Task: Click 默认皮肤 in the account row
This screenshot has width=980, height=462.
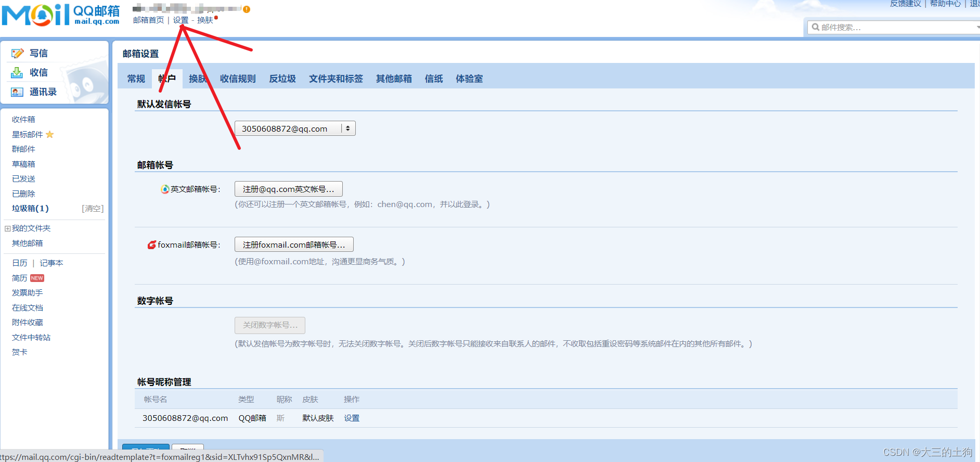Action: pyautogui.click(x=318, y=418)
